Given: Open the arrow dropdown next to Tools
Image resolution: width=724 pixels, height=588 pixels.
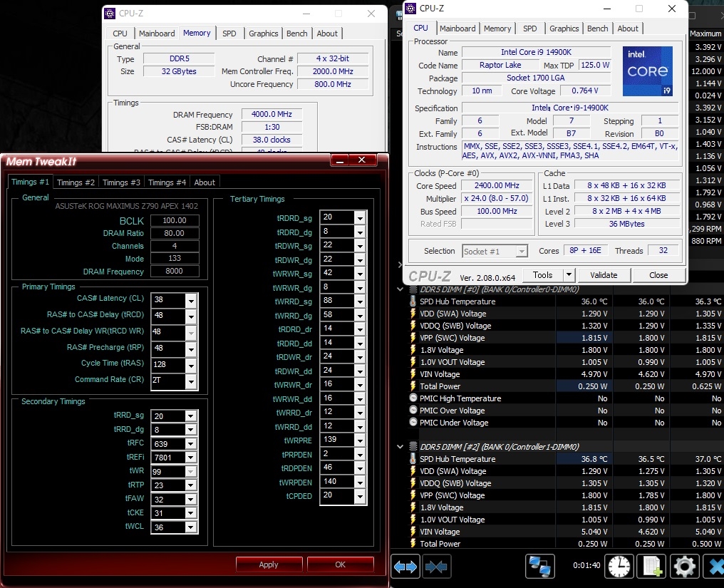Looking at the screenshot, I should point(568,275).
